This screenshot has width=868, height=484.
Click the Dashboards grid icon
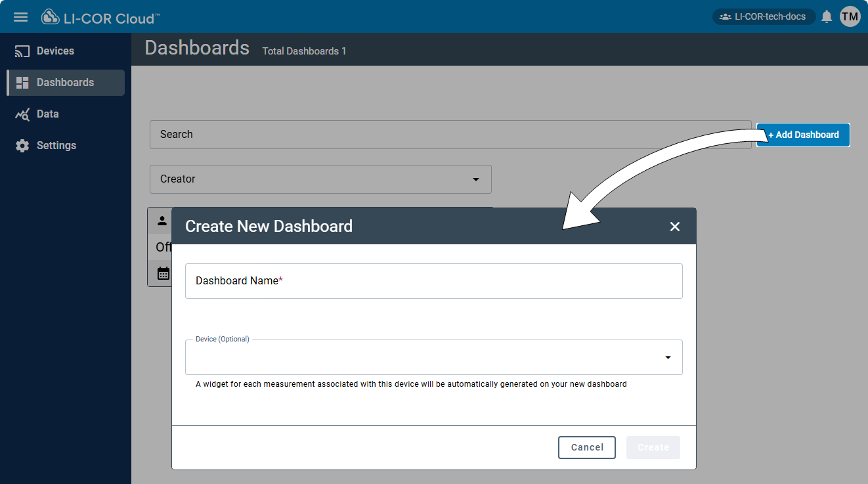(x=23, y=82)
